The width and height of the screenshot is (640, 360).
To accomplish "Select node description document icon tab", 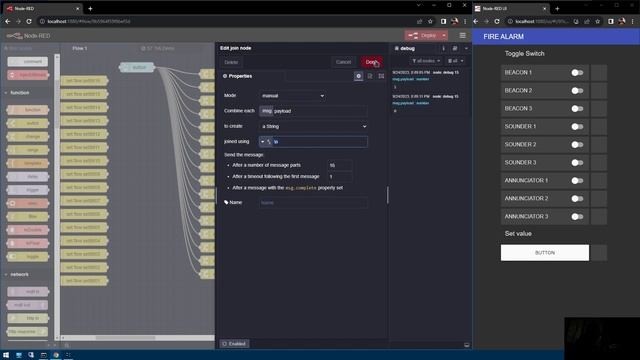I will (x=370, y=76).
